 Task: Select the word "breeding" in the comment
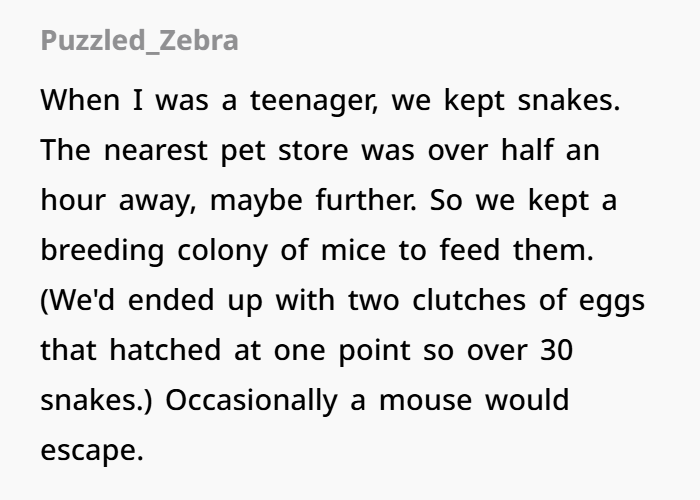pos(102,251)
